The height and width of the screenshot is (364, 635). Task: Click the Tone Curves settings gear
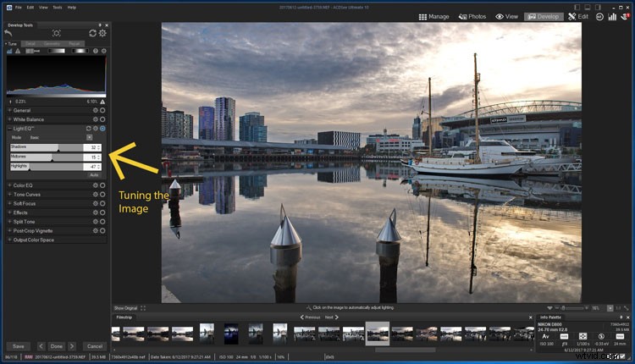[96, 195]
